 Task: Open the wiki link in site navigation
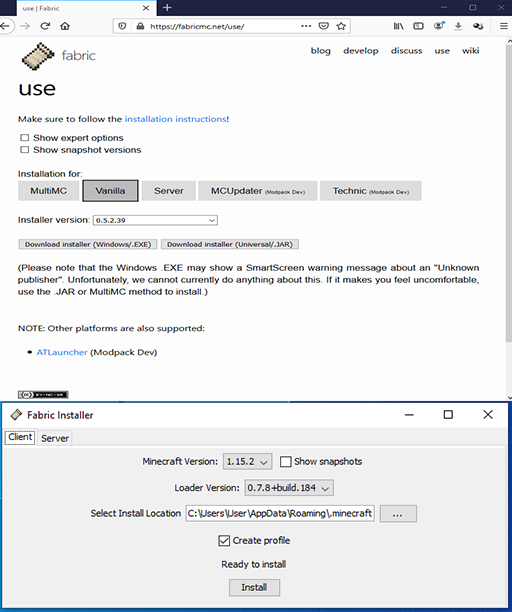[x=470, y=51]
